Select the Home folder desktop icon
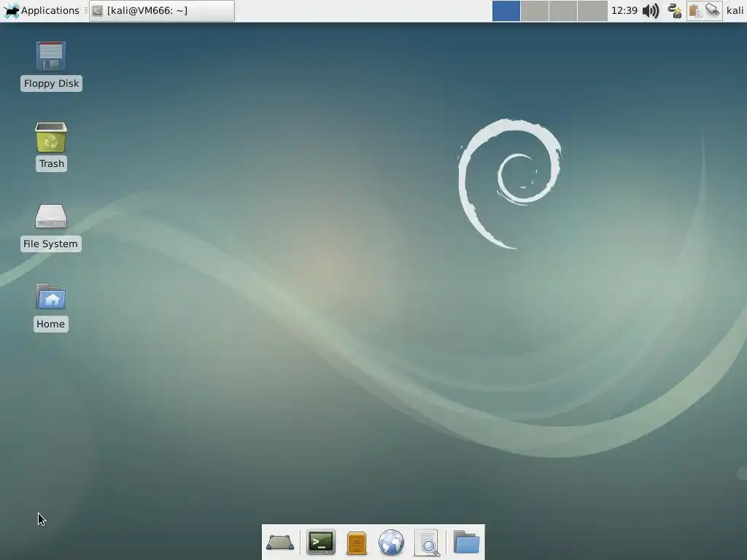 click(51, 296)
